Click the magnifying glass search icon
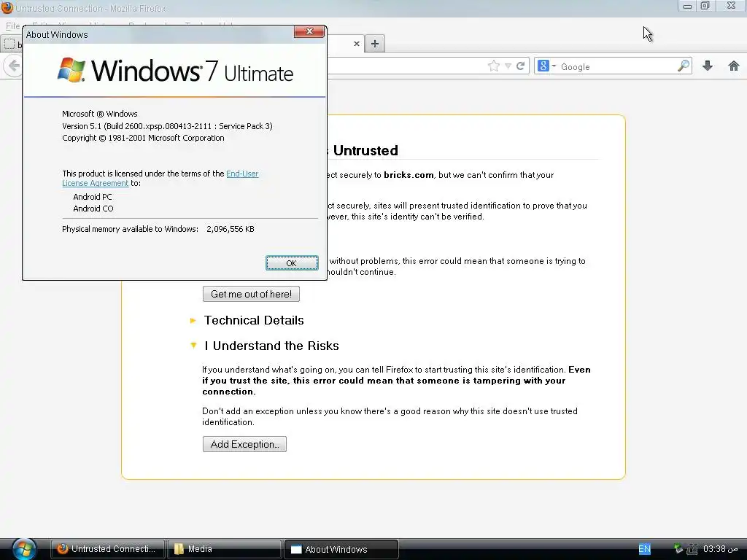 (x=684, y=66)
